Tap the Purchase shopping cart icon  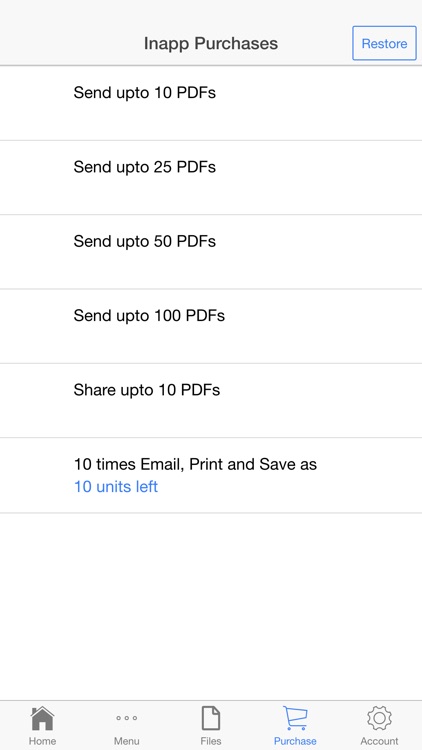(295, 718)
